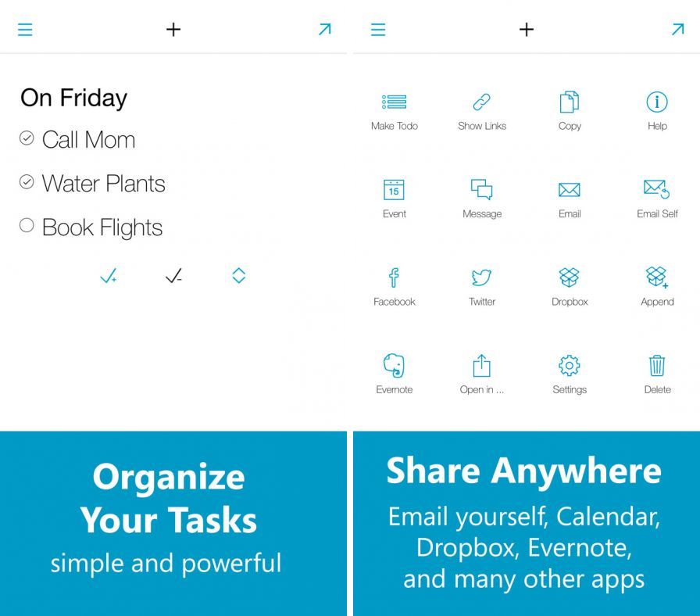Add new note with plus on task screen
The image size is (700, 616).
coord(173,30)
